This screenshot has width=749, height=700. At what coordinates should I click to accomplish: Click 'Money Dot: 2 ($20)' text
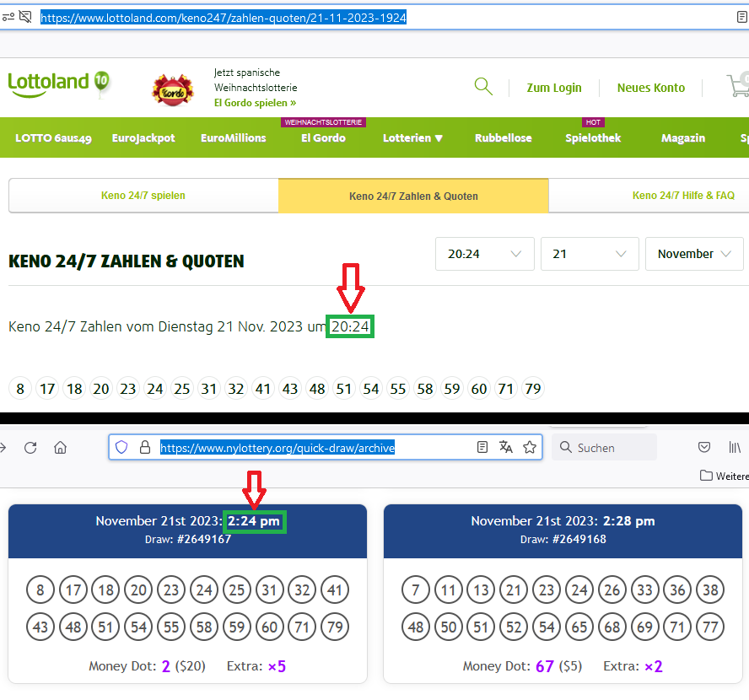147,666
